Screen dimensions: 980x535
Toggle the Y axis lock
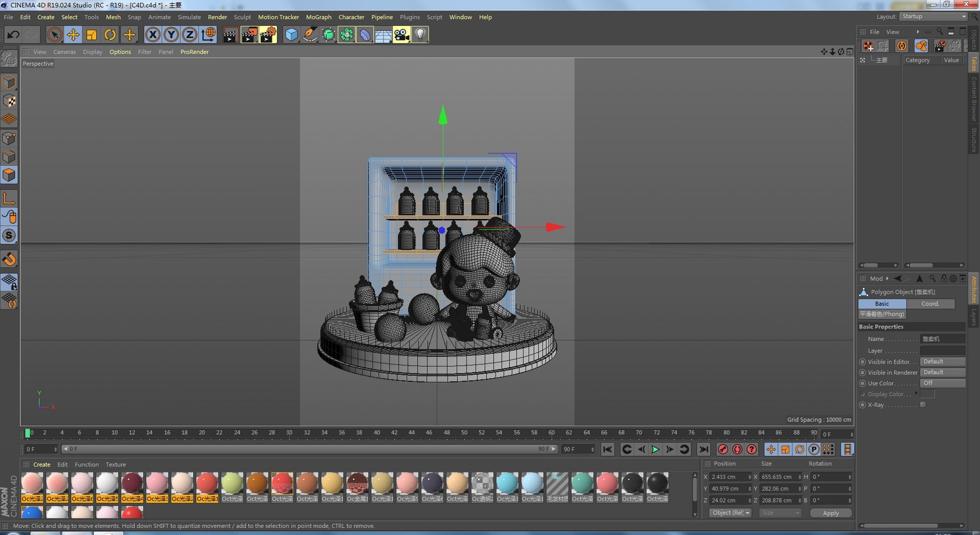(171, 35)
